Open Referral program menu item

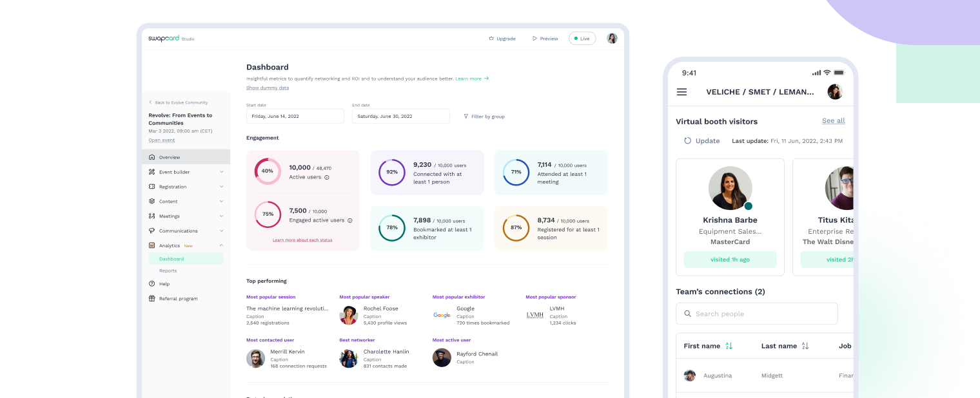[179, 299]
